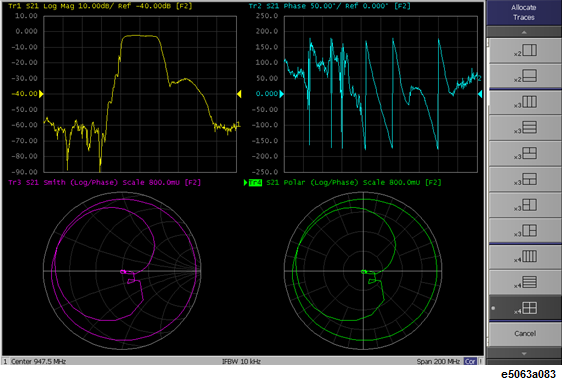Click the Cor correction status indicator
The width and height of the screenshot is (562, 384).
pos(470,361)
